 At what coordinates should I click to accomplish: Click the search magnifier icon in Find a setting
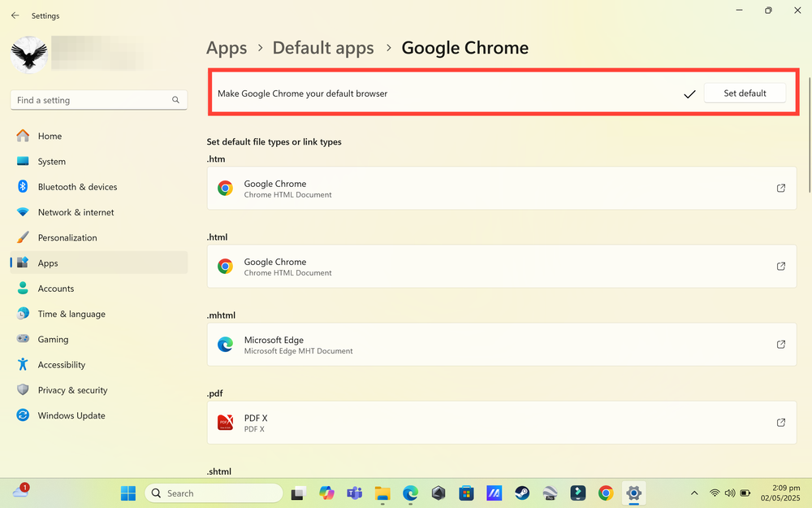[x=175, y=100]
